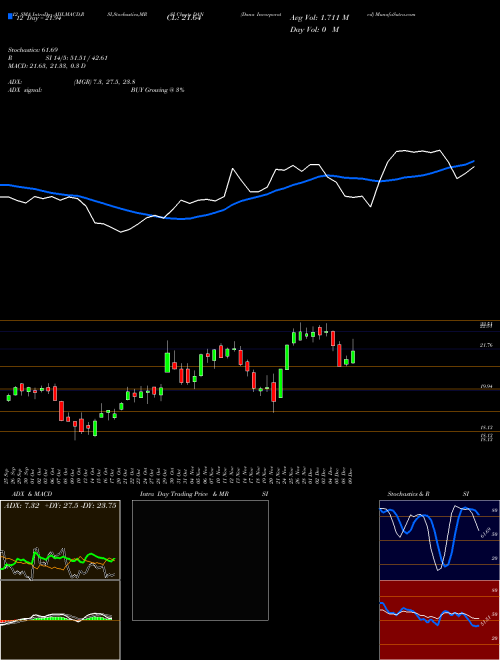
Task: Click the 'ADX: 7.32' value in ADX panel
Action: (x=21, y=506)
